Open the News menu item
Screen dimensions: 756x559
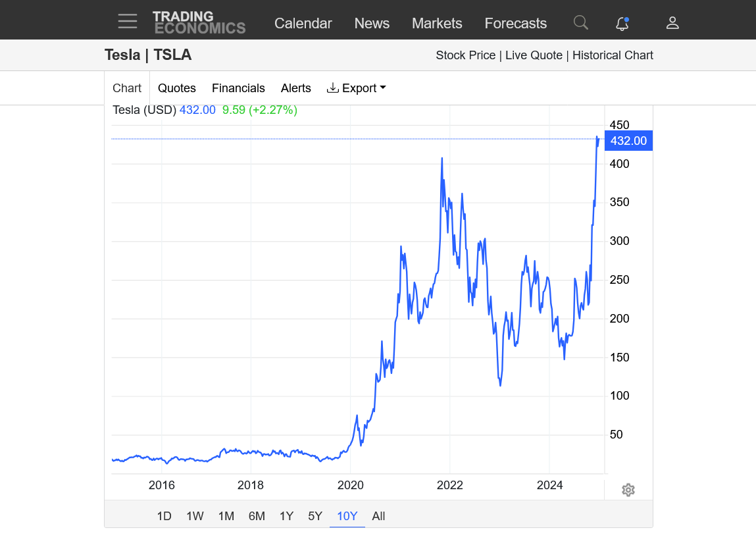pos(372,24)
